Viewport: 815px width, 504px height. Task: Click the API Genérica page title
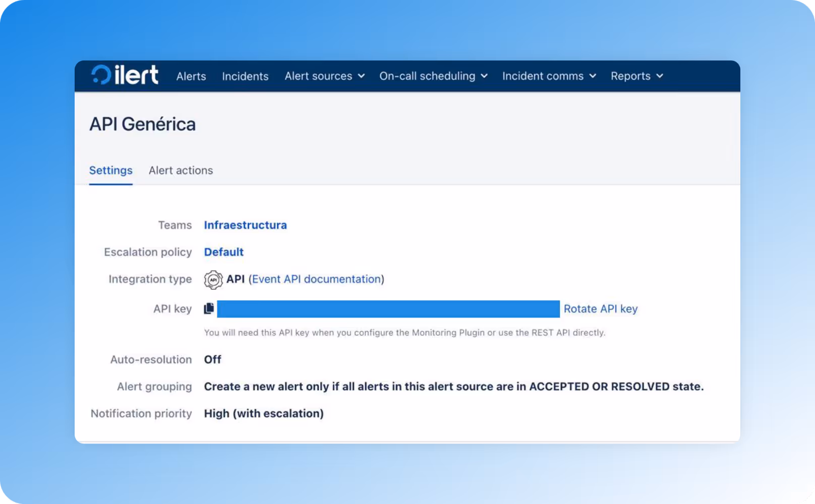coord(143,124)
